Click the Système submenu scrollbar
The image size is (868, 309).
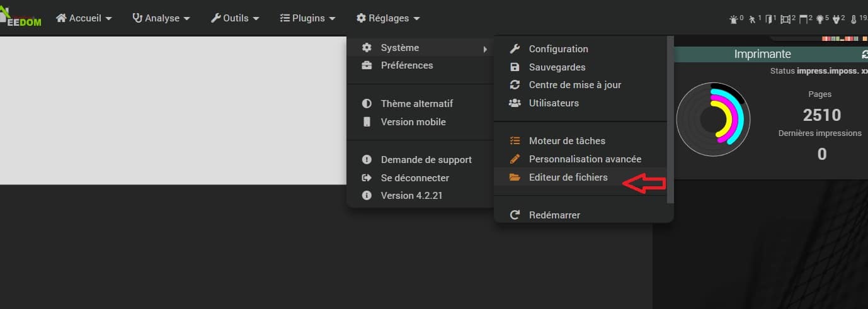[x=671, y=120]
